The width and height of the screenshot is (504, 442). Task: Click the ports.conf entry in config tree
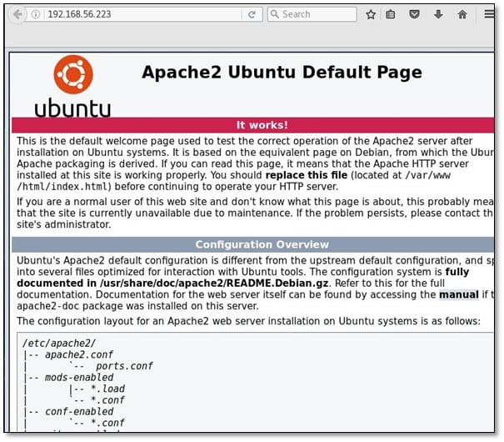coord(124,365)
